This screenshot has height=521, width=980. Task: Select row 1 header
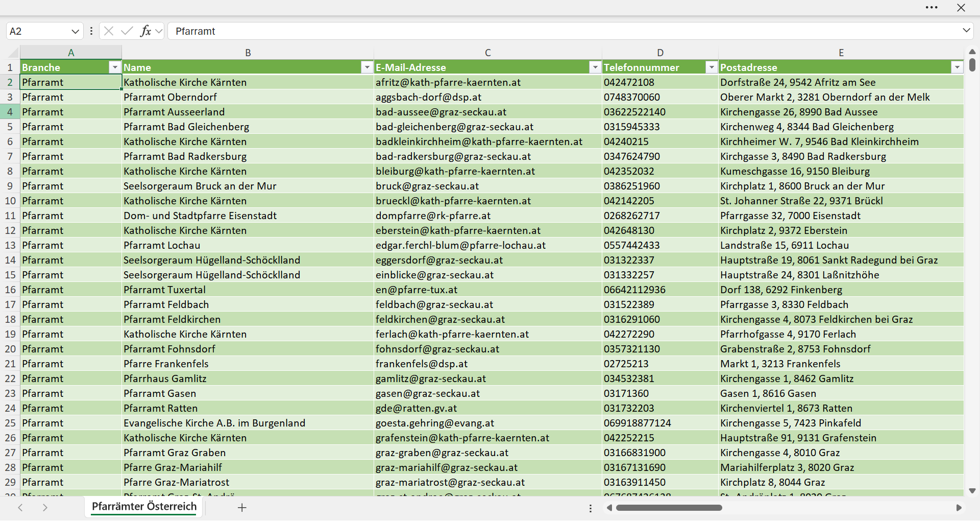click(x=10, y=67)
